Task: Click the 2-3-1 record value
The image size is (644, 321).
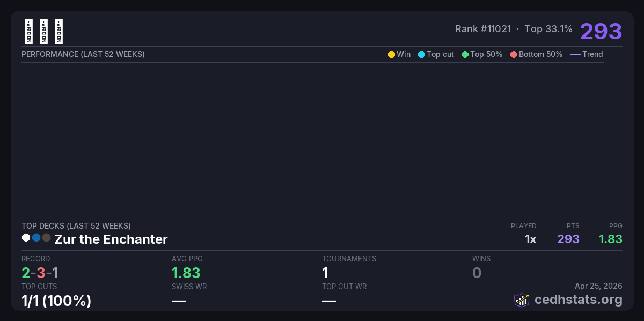Action: coord(40,273)
